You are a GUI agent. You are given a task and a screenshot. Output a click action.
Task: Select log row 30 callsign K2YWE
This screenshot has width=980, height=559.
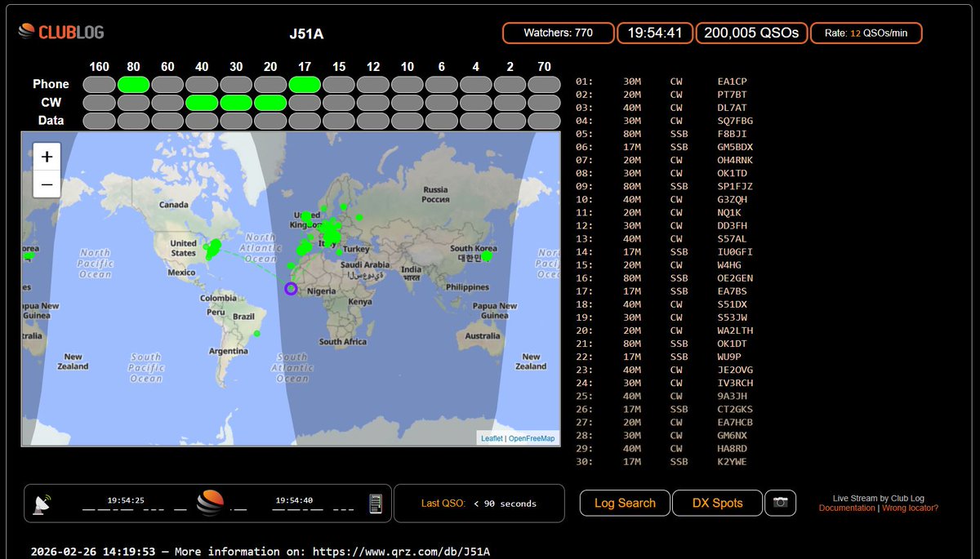coord(733,462)
